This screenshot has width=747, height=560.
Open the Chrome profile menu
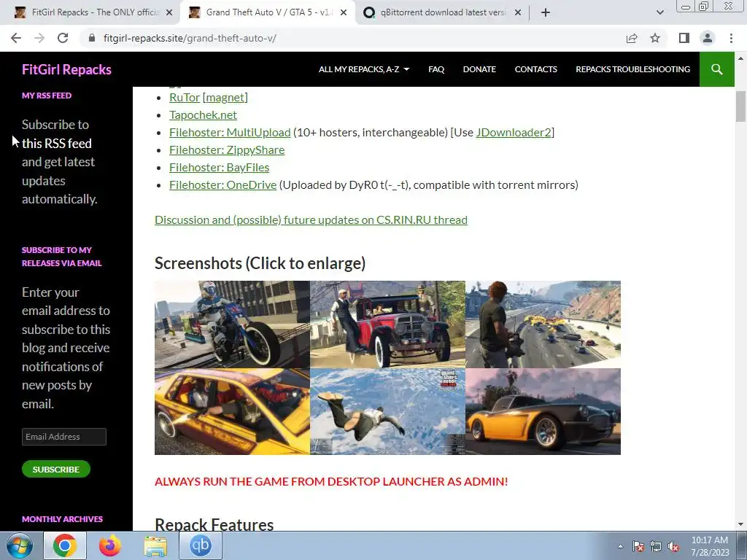point(708,38)
